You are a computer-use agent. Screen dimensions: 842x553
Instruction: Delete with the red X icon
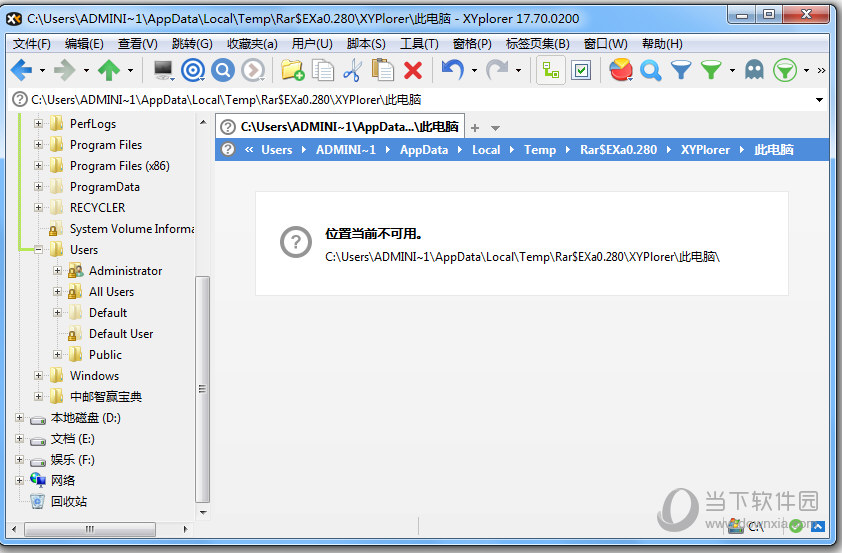click(x=413, y=70)
